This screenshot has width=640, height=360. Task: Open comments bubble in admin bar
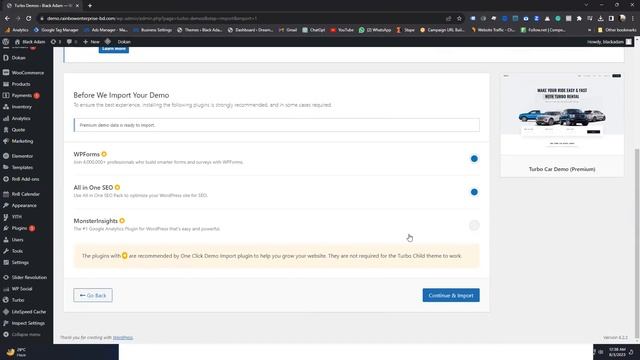72,42
